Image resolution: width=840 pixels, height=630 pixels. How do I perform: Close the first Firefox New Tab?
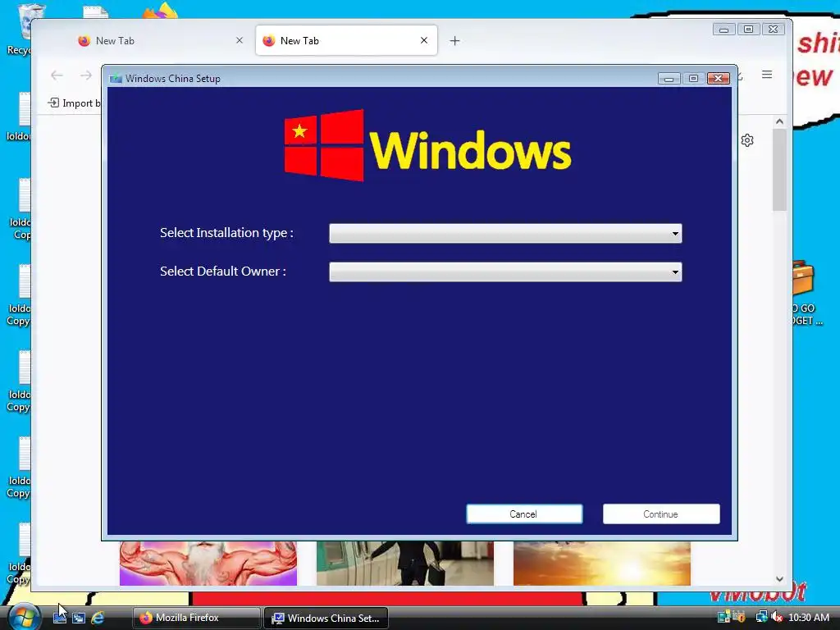[x=240, y=41]
